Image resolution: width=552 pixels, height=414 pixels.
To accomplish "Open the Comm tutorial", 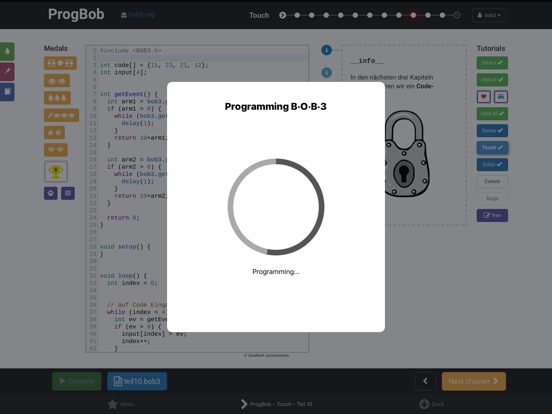I will [492, 181].
